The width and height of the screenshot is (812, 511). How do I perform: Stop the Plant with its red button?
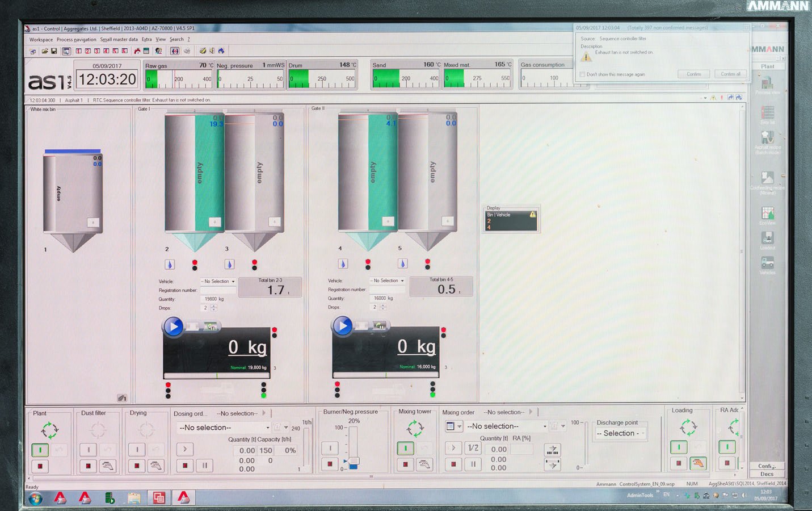tap(40, 466)
